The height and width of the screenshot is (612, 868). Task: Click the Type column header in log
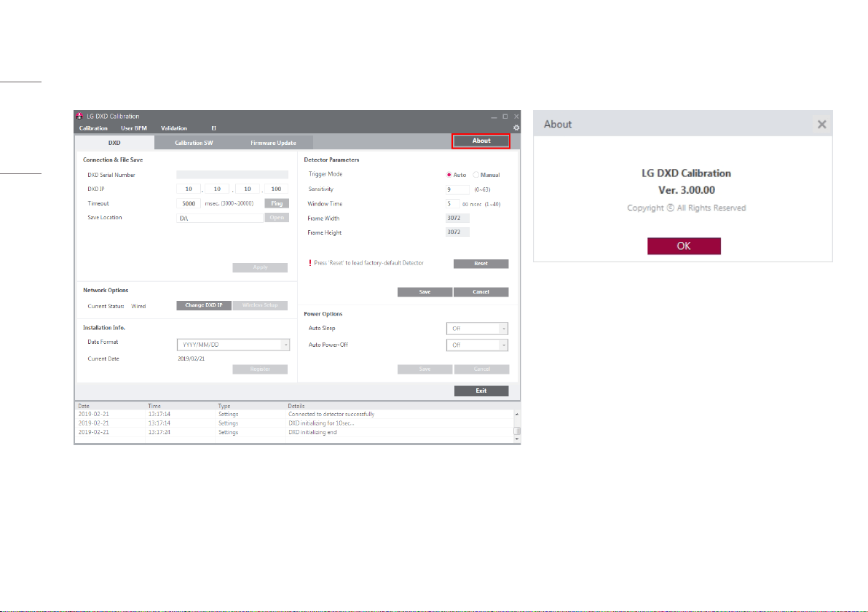[x=224, y=406]
